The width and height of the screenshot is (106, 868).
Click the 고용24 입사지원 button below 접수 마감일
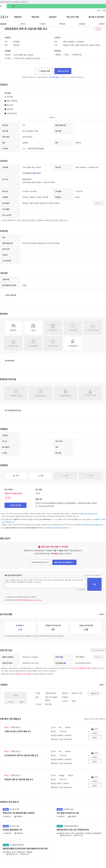coord(16,505)
